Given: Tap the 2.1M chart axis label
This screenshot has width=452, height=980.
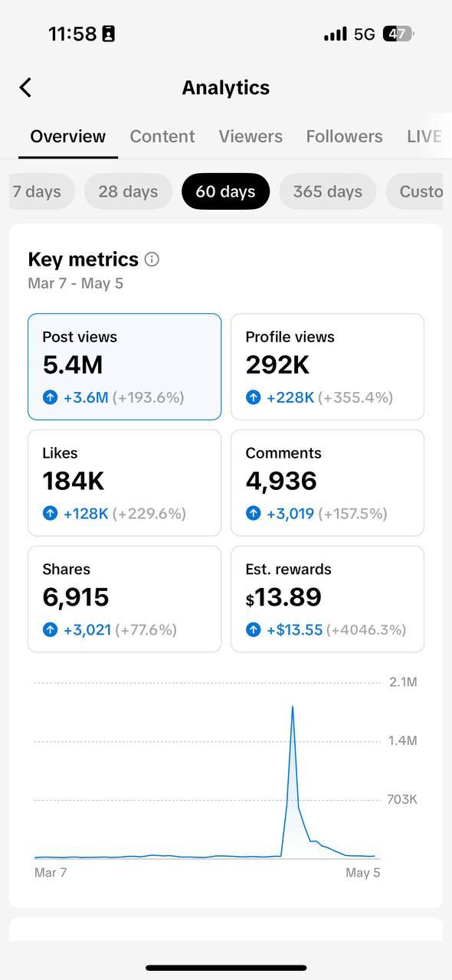Looking at the screenshot, I should tap(403, 682).
